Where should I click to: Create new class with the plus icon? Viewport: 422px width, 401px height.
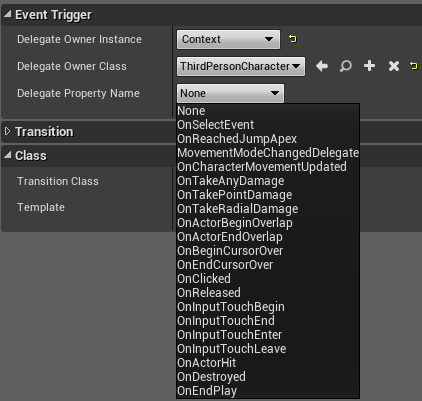(369, 66)
